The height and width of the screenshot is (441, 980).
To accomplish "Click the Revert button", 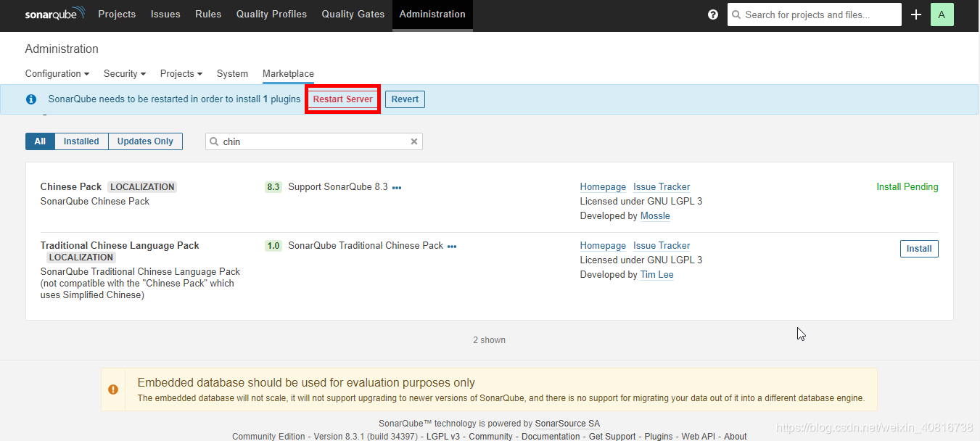I will [x=405, y=99].
